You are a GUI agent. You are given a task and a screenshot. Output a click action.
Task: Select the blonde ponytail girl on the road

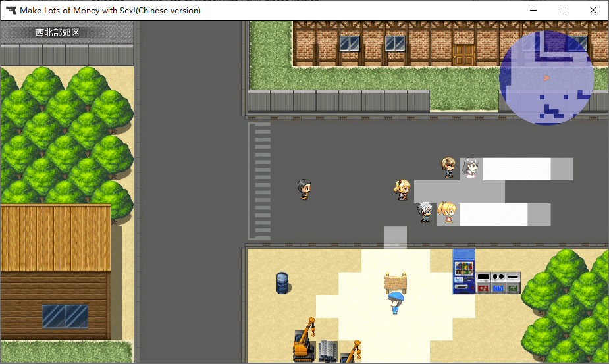click(402, 190)
